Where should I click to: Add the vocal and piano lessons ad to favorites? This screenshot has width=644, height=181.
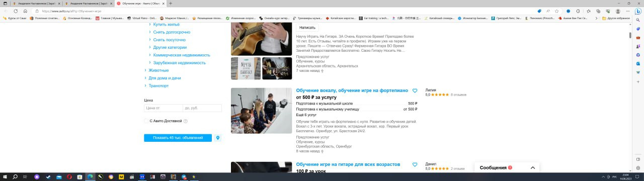tap(415, 91)
